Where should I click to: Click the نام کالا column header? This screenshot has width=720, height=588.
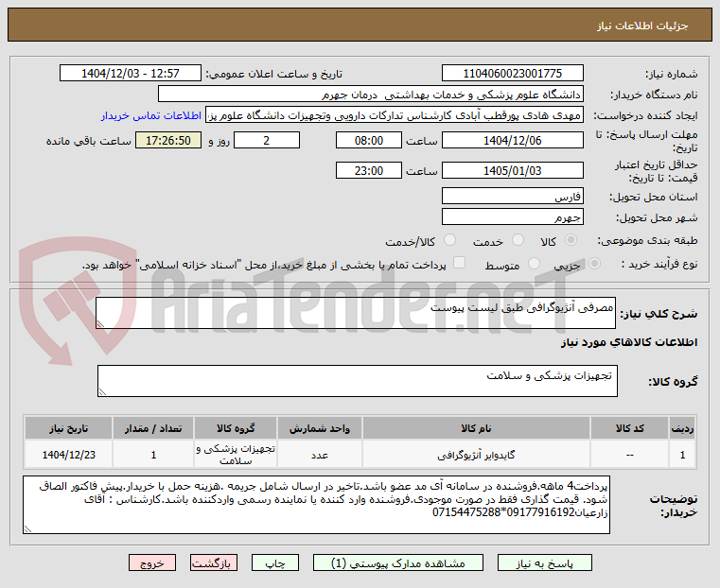tap(476, 428)
